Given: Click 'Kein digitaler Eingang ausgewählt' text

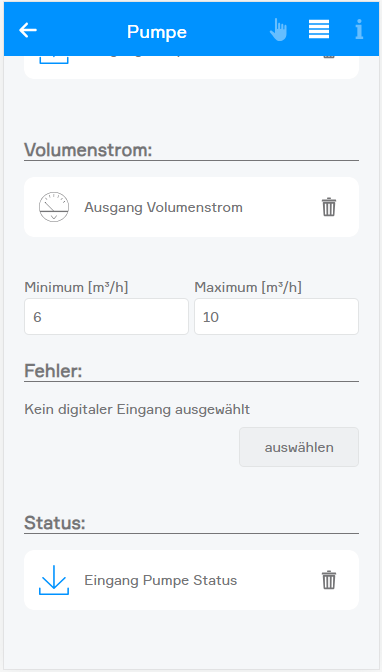Looking at the screenshot, I should (137, 410).
